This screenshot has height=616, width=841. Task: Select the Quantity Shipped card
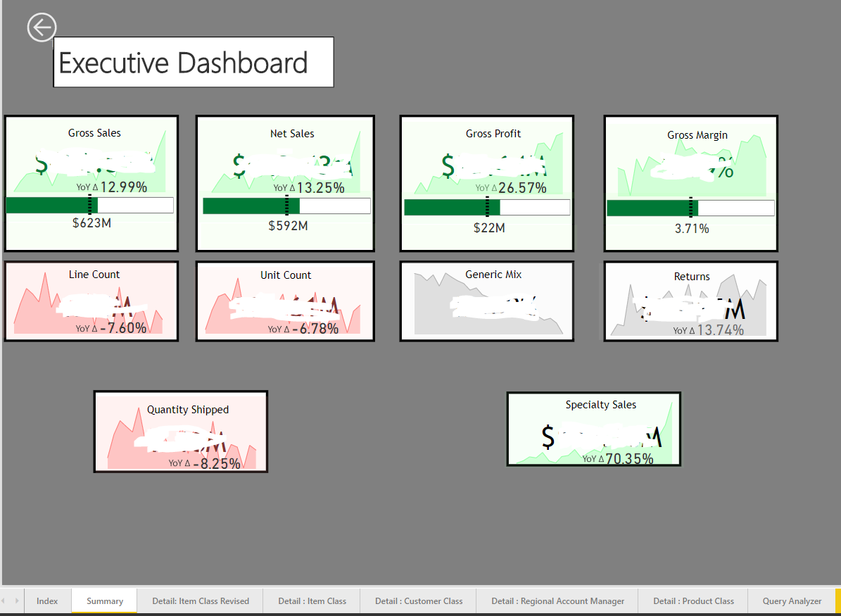(x=181, y=432)
